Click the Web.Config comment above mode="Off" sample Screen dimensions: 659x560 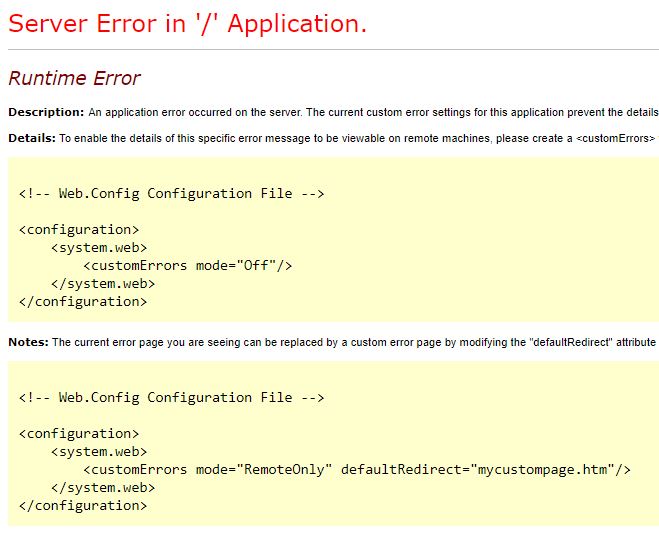tap(171, 193)
